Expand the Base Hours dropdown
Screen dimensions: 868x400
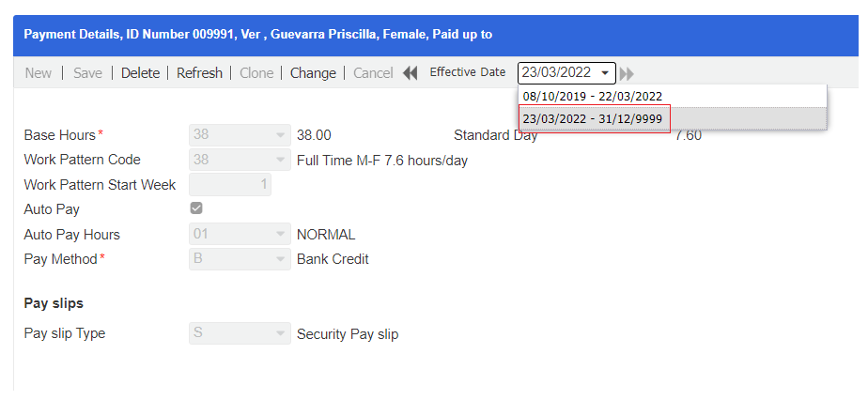(x=280, y=135)
